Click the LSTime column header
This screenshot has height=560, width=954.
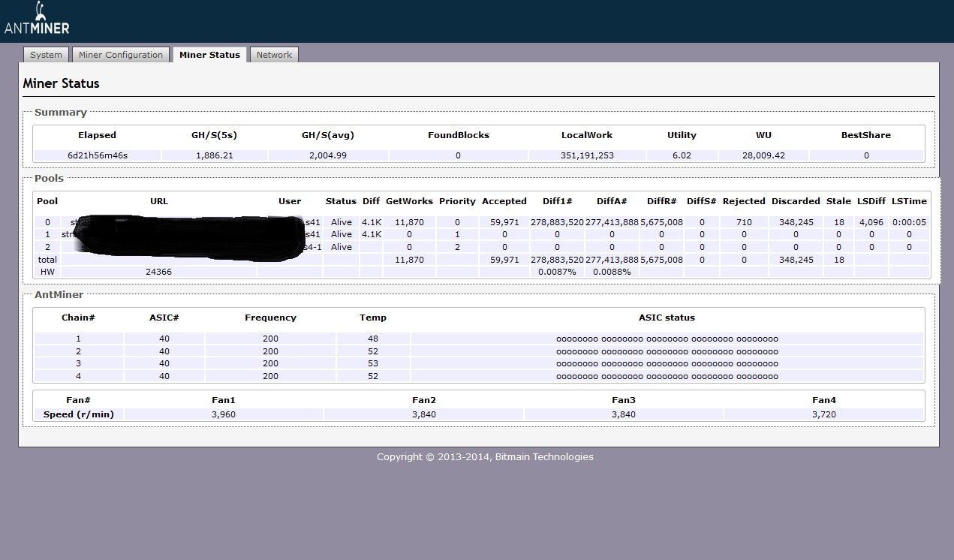pos(909,201)
